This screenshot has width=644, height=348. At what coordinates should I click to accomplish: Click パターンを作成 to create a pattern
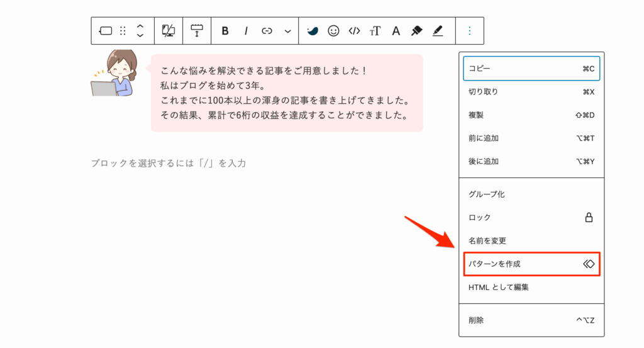(x=531, y=264)
